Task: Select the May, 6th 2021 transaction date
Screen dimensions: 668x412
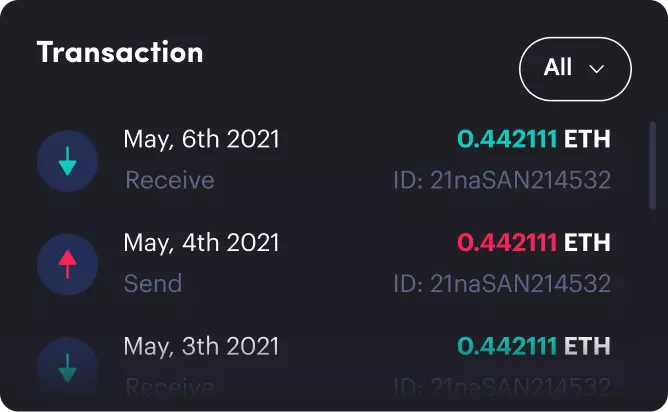Action: pos(201,139)
